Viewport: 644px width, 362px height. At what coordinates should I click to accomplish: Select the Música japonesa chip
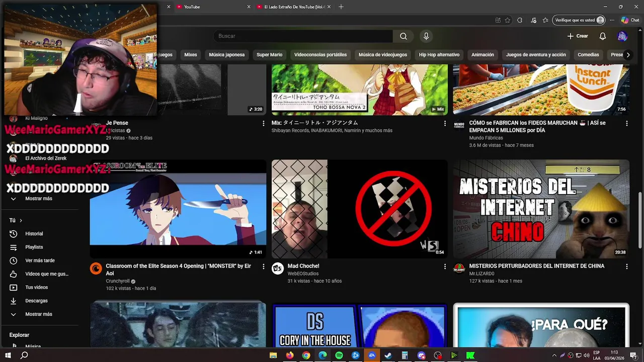pos(227,55)
